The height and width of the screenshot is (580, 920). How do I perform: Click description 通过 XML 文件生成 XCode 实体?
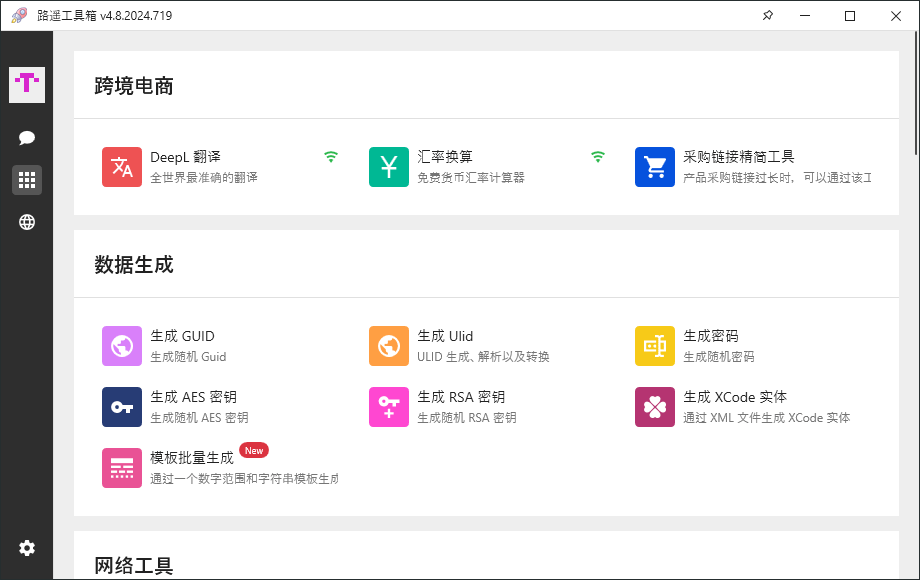pos(767,418)
